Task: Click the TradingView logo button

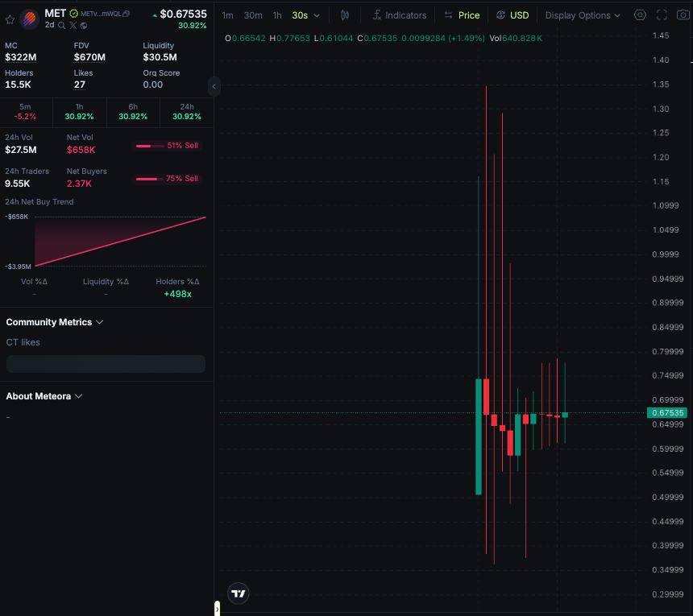Action: coord(239,593)
